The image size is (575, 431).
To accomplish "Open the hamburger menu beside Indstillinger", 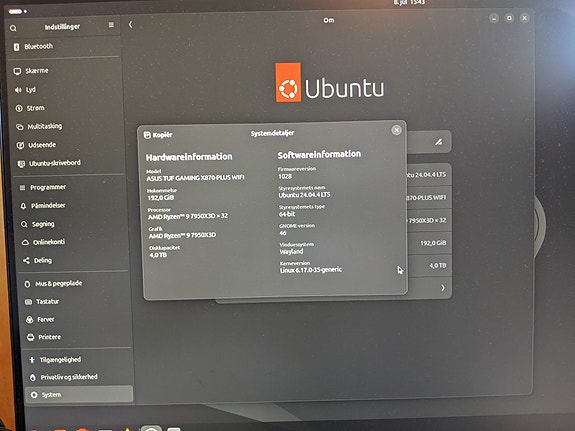I will point(111,25).
